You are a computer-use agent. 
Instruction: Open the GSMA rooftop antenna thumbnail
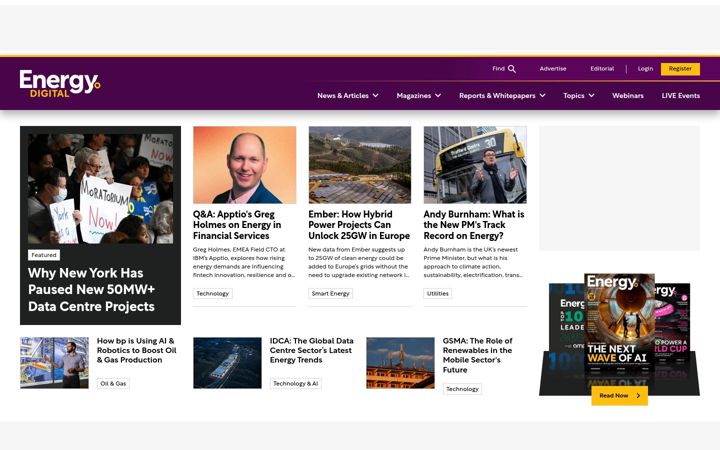pos(400,363)
